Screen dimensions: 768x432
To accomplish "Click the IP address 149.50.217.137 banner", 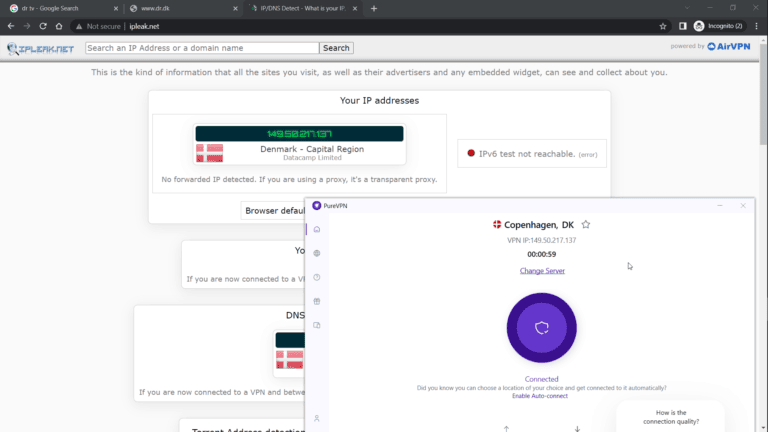I will tap(299, 134).
